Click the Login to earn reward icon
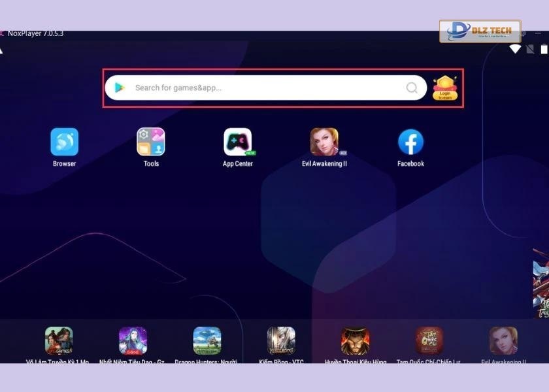The width and height of the screenshot is (549, 392). pyautogui.click(x=445, y=88)
